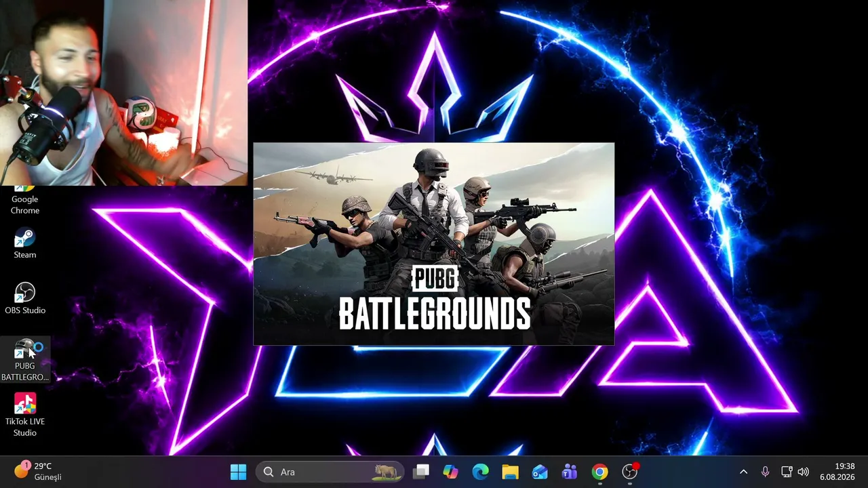Open network settings from the system tray
868x488 pixels.
tap(787, 472)
